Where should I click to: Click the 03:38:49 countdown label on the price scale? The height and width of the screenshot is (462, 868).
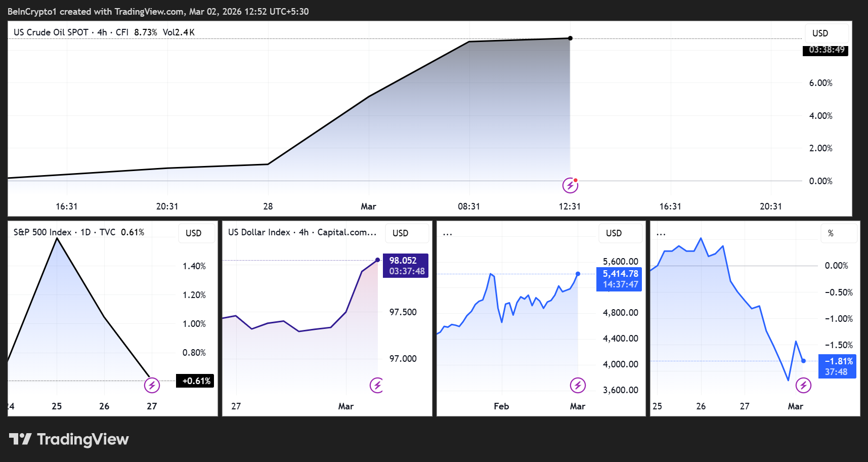[x=826, y=50]
